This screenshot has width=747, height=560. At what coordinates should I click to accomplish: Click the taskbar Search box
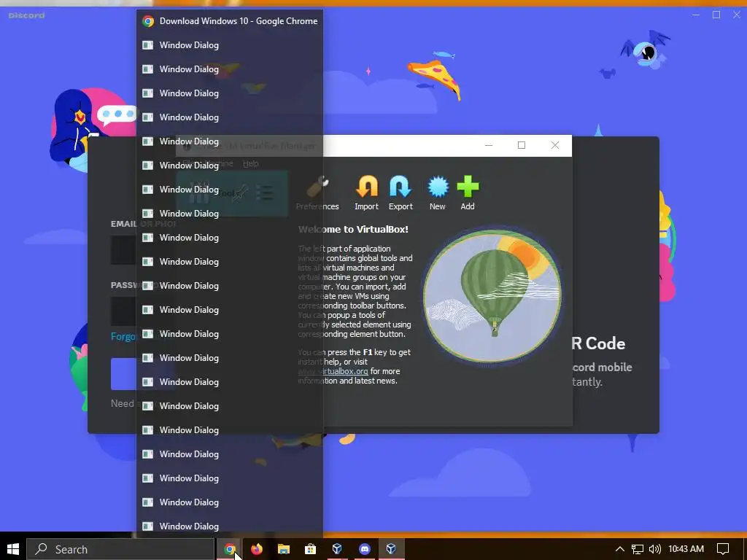120,549
